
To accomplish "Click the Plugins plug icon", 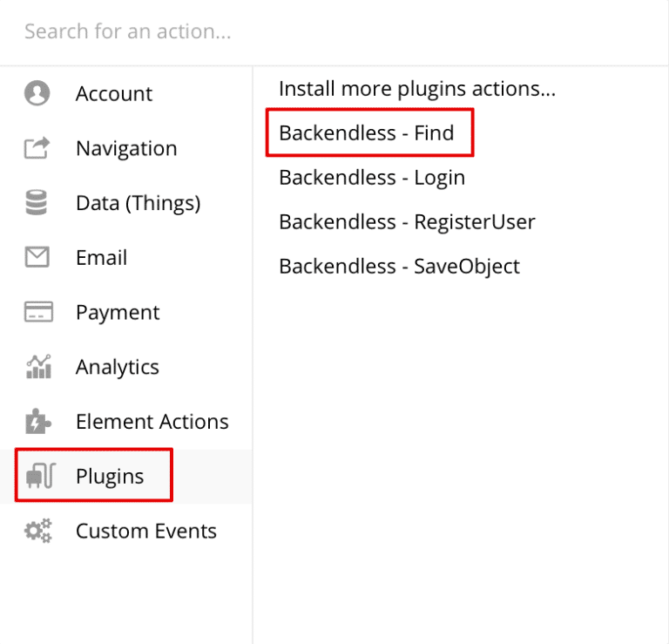I will click(41, 476).
